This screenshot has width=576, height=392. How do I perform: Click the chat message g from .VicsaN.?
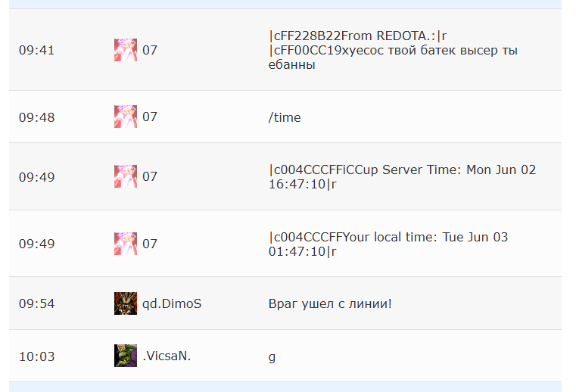[272, 357]
